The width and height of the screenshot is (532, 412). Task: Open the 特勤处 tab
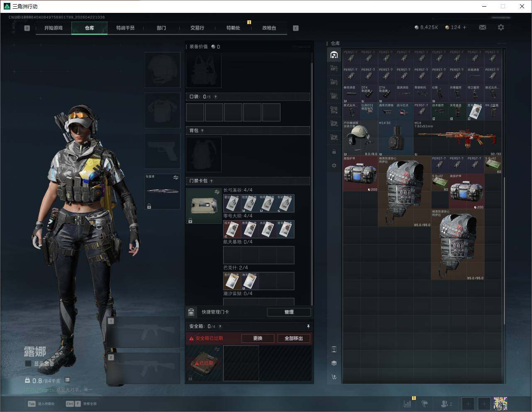(x=233, y=28)
